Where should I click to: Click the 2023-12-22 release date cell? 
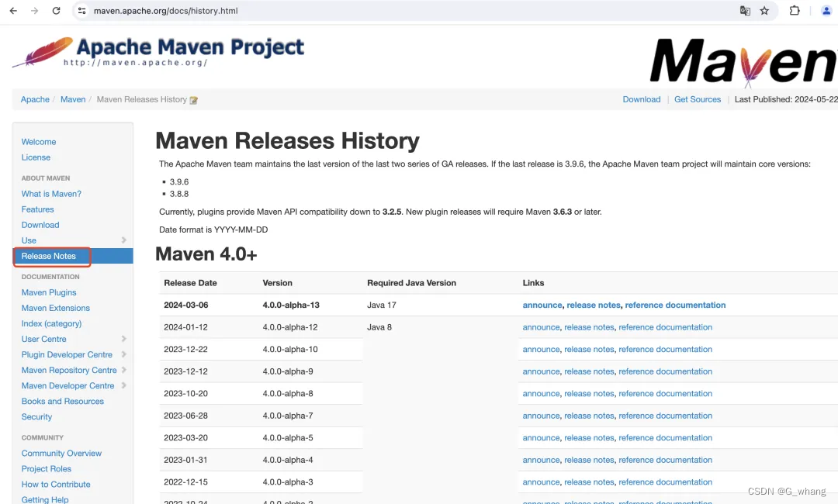(185, 350)
